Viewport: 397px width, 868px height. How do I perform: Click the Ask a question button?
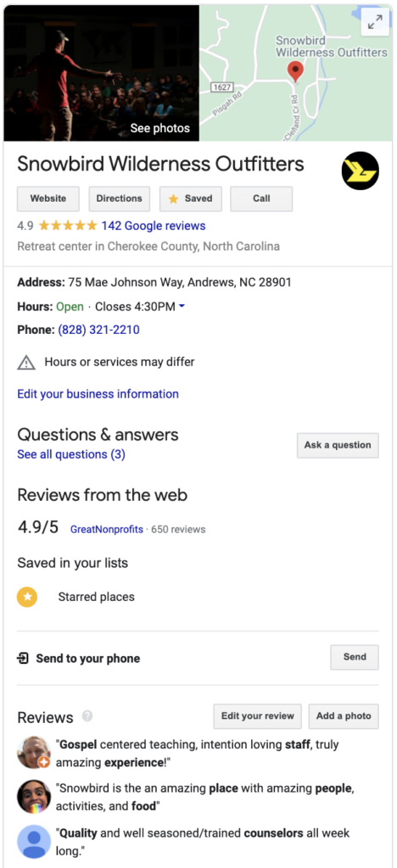pos(338,445)
